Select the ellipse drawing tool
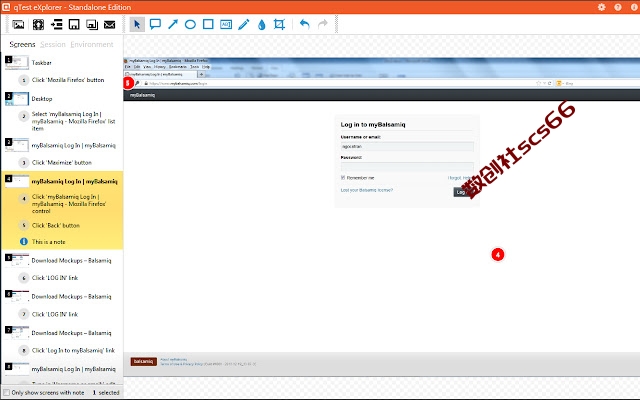 tap(190, 24)
